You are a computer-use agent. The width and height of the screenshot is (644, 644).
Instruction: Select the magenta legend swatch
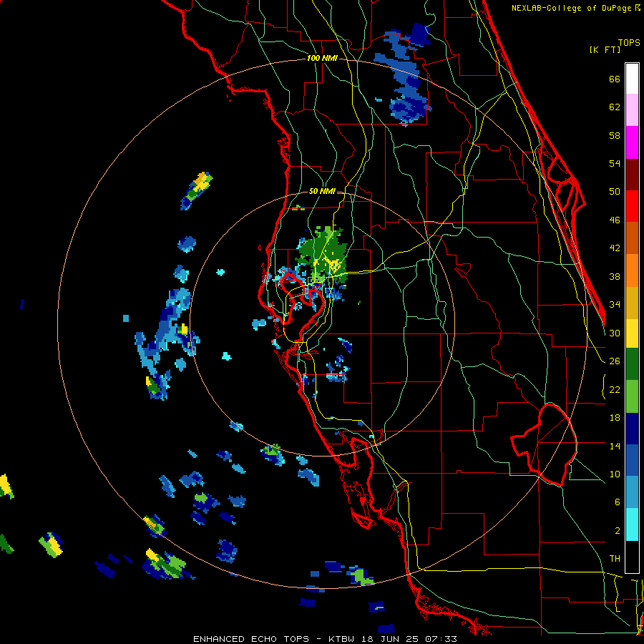[x=632, y=142]
